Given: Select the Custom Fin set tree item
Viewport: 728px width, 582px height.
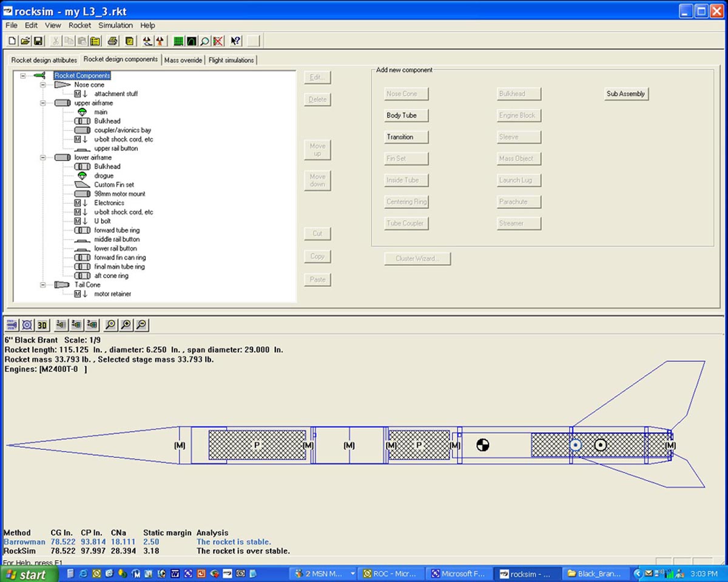Looking at the screenshot, I should pyautogui.click(x=113, y=185).
